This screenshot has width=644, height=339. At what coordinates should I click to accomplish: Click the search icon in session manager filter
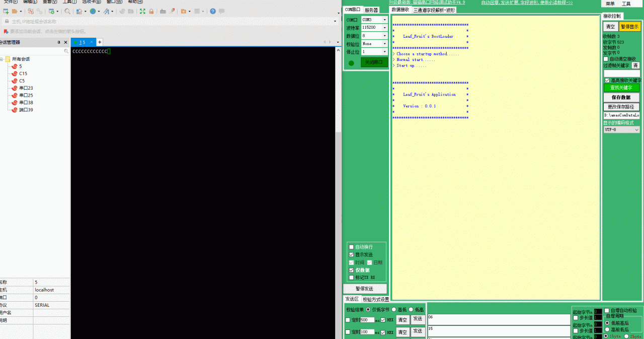click(66, 51)
